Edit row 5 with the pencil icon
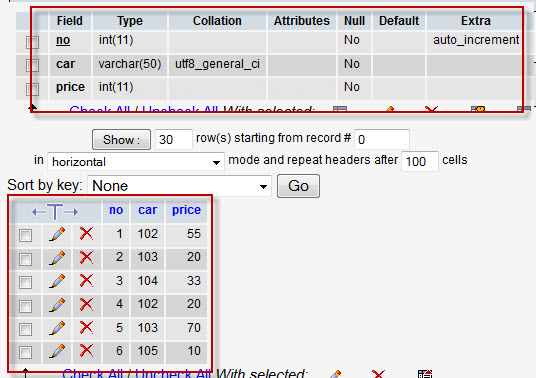536x378 pixels. click(57, 328)
